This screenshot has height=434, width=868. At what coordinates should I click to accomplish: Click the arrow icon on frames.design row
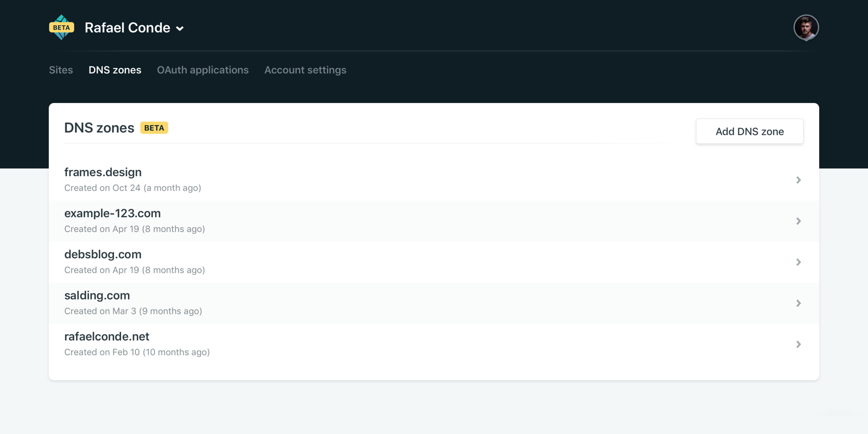[x=798, y=180]
